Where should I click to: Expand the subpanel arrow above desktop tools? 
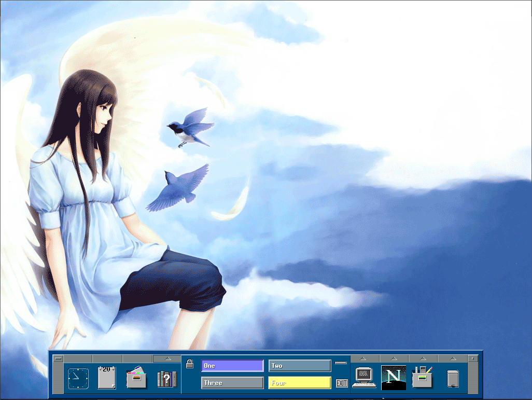(x=423, y=358)
